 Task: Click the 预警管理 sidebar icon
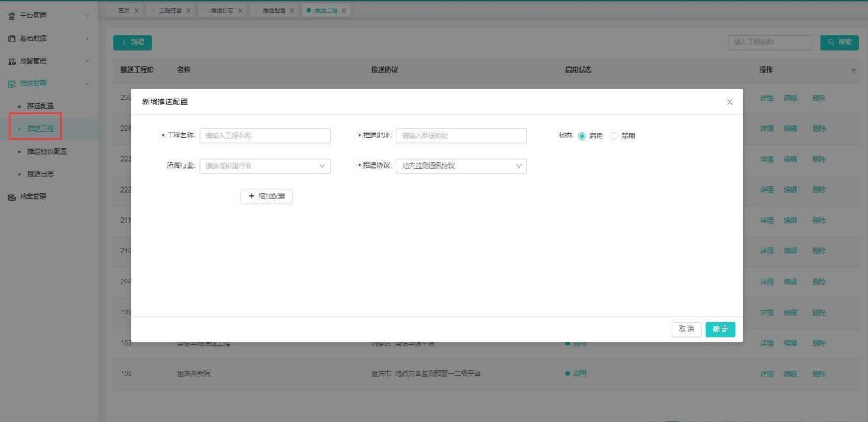12,61
